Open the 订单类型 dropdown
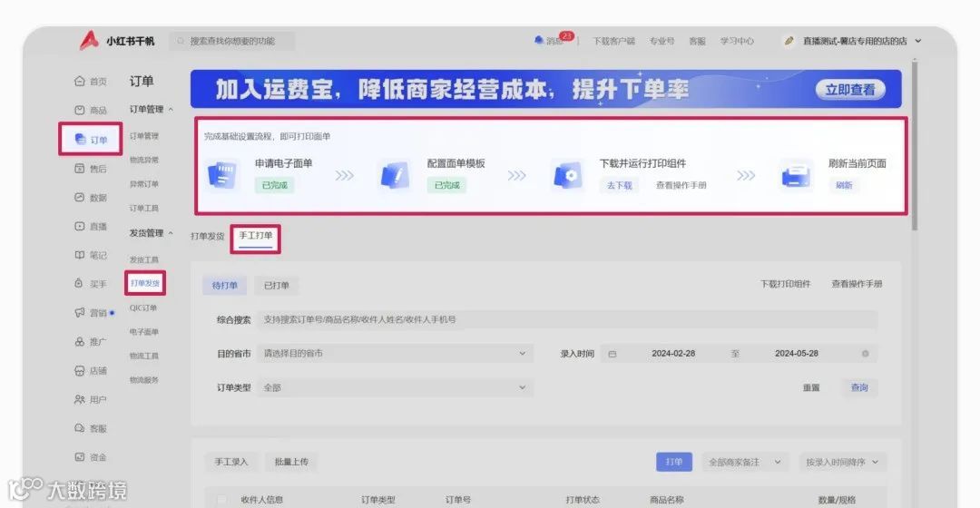Image resolution: width=980 pixels, height=508 pixels. [x=397, y=387]
